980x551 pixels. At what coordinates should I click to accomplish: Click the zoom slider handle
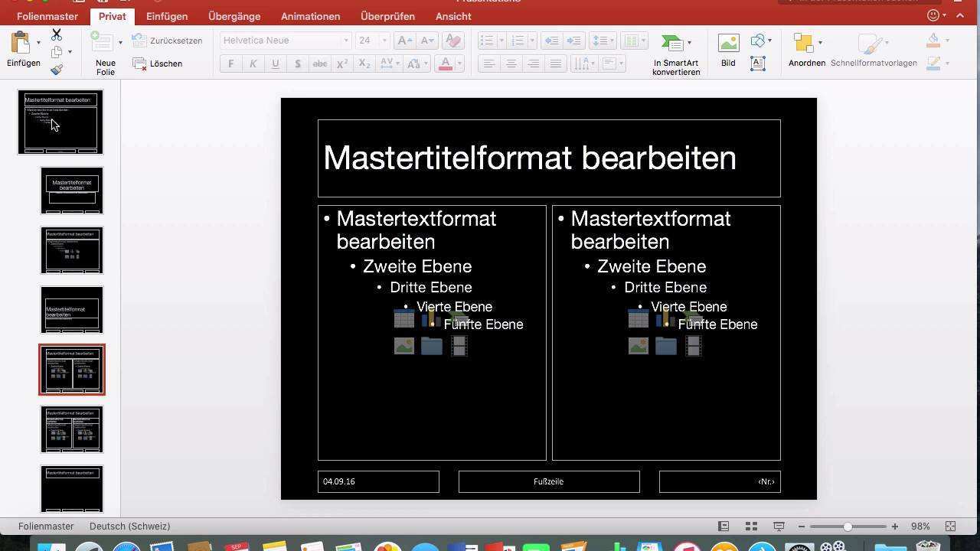[848, 527]
